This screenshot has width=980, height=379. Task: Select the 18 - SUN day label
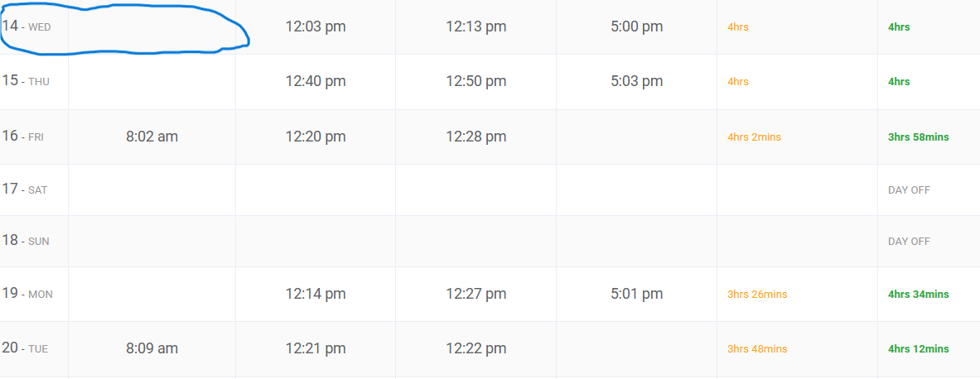[26, 241]
